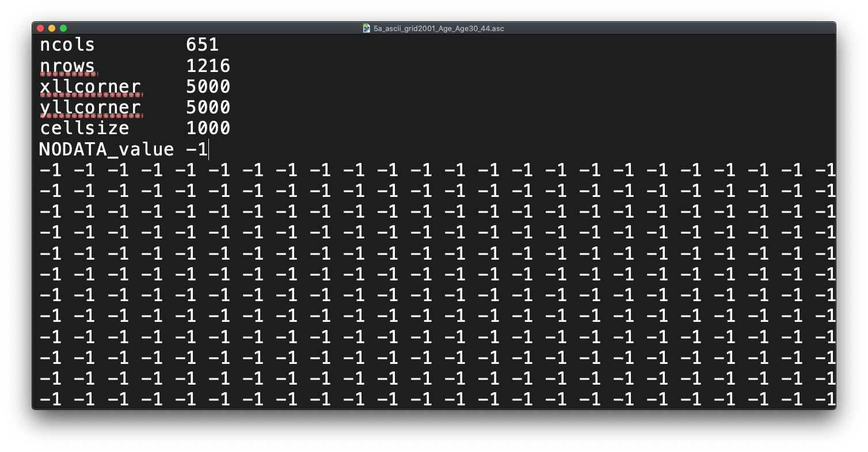
Task: Click the value 651
Action: click(x=203, y=45)
